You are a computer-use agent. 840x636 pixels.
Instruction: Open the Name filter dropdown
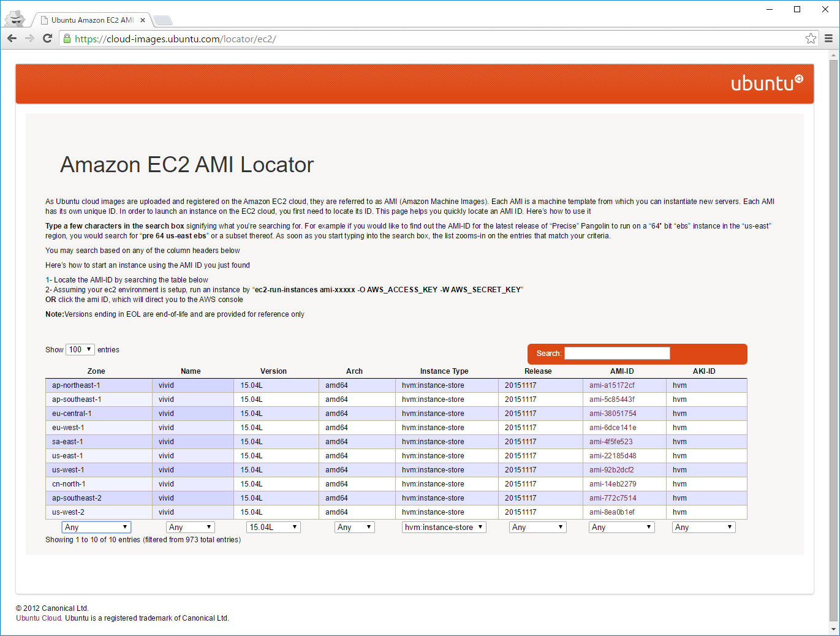pyautogui.click(x=191, y=527)
